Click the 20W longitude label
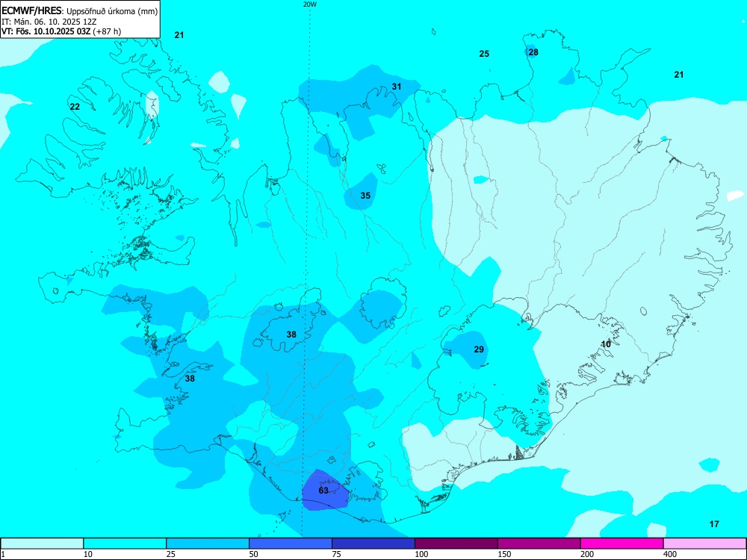Screen dimensions: 747x560 click(310, 4)
